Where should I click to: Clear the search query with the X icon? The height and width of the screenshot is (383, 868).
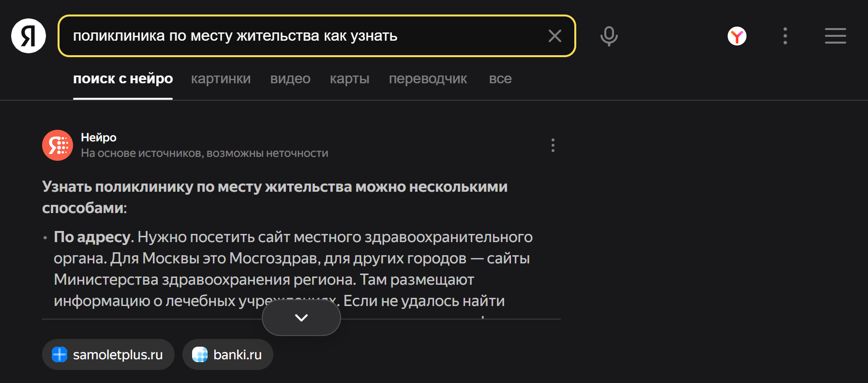[554, 35]
